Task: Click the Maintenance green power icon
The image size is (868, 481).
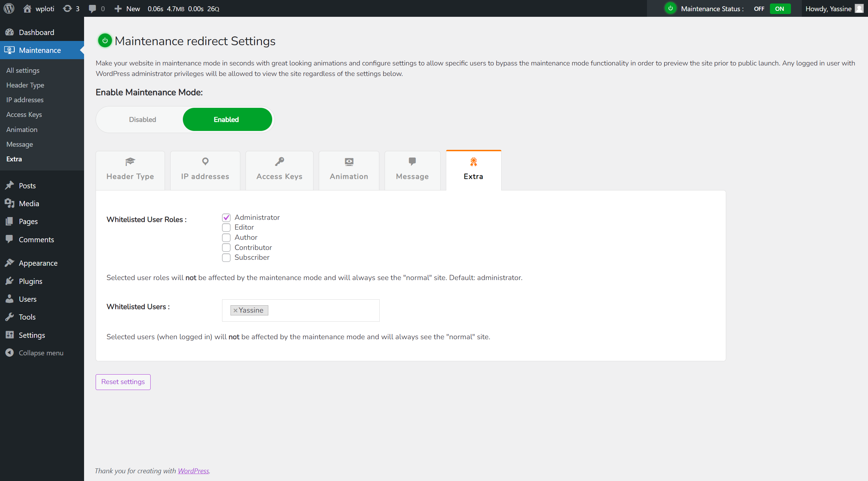Action: [x=105, y=41]
